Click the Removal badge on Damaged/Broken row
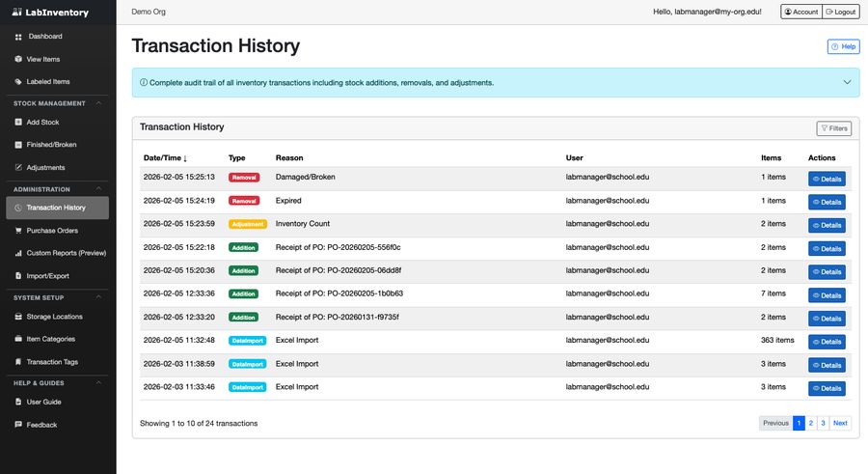Image resolution: width=868 pixels, height=474 pixels. click(x=244, y=178)
